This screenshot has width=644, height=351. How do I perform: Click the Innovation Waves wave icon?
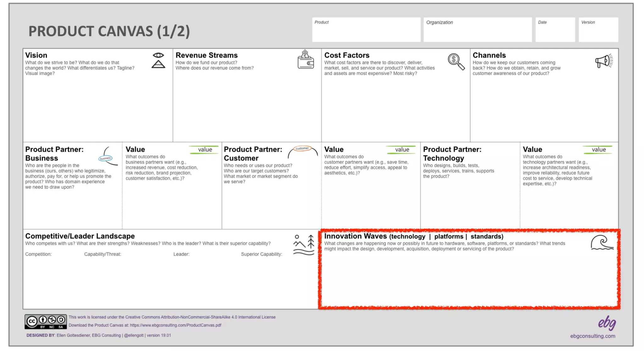point(602,243)
